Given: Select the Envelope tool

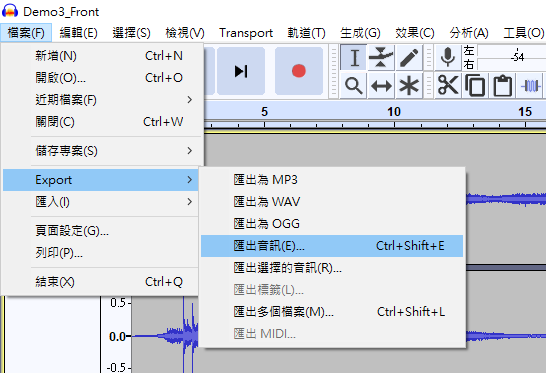Looking at the screenshot, I should (x=381, y=57).
